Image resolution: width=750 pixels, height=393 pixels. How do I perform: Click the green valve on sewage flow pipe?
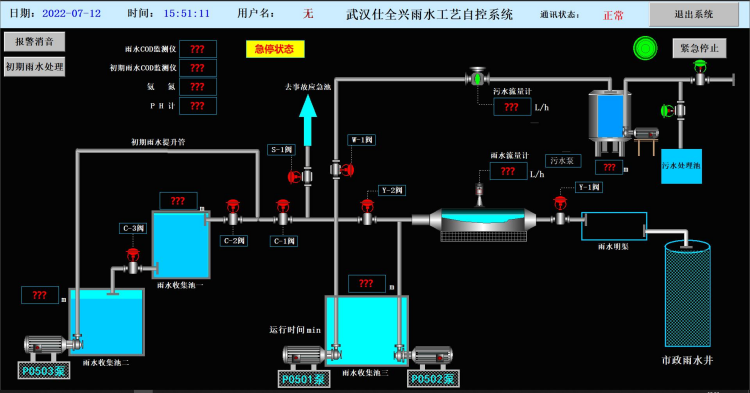coord(477,77)
